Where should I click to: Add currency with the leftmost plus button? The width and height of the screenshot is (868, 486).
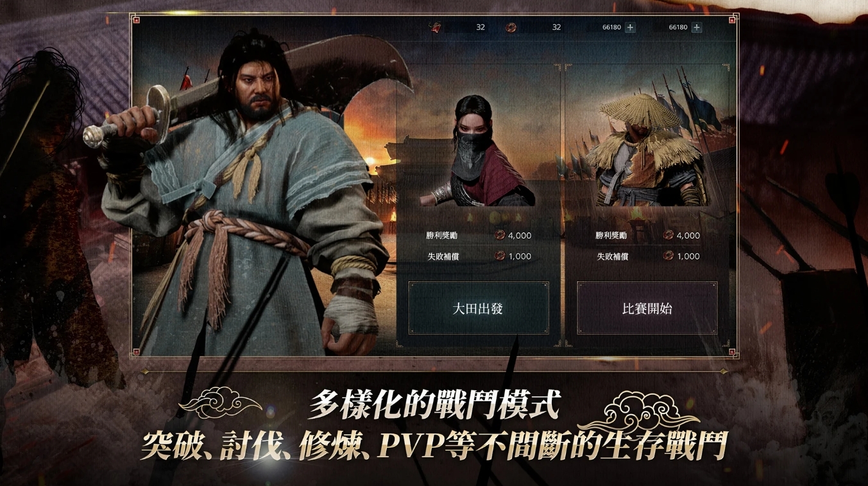pos(630,27)
